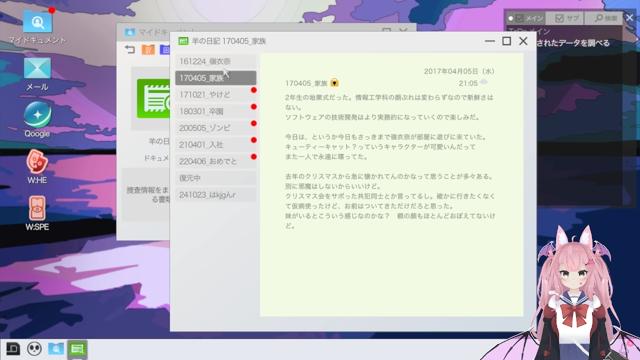The width and height of the screenshot is (640, 360).
Task: Click the 復元中 list entry
Action: [216, 178]
